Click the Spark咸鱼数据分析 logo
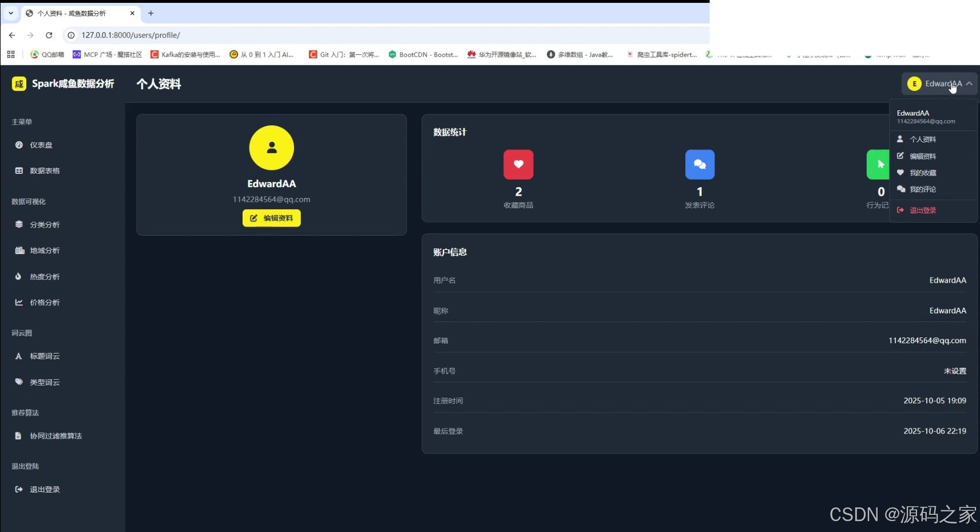 pyautogui.click(x=63, y=84)
